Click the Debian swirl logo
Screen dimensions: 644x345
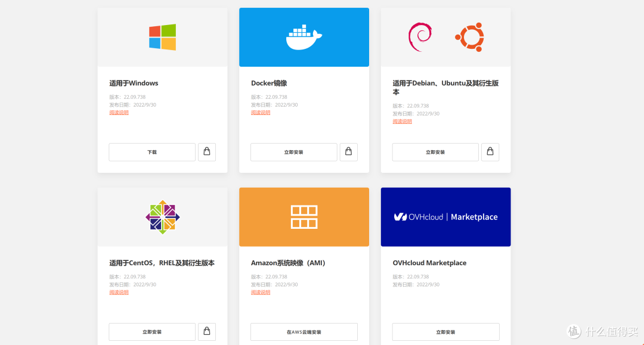[x=420, y=37]
